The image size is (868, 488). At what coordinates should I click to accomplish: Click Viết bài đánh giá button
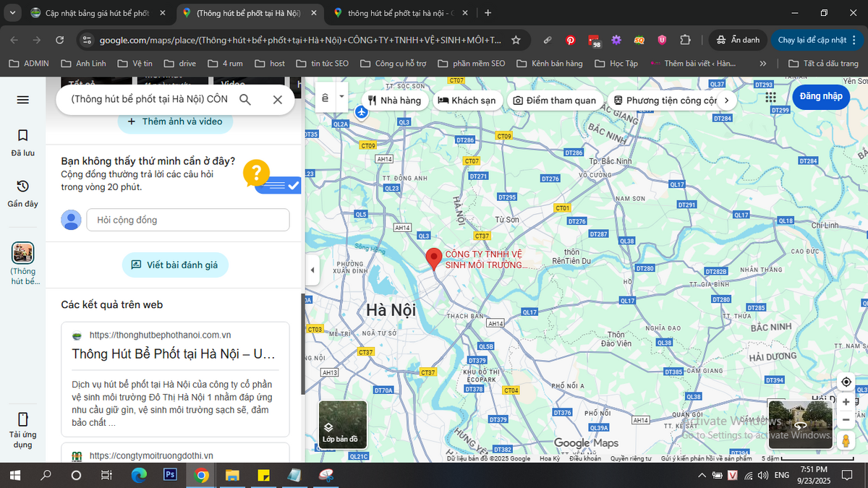click(x=175, y=265)
